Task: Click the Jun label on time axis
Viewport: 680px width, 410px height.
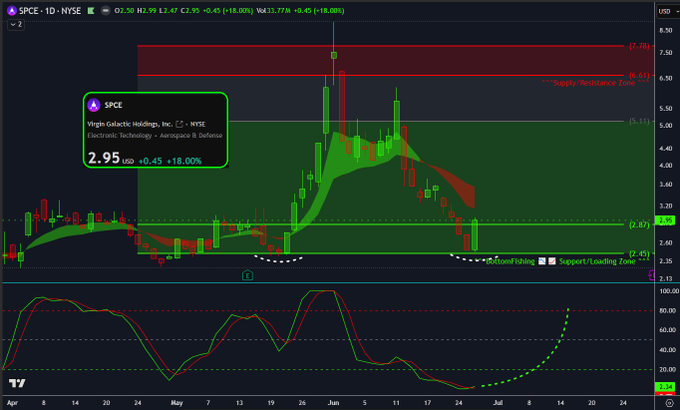Action: 333,403
